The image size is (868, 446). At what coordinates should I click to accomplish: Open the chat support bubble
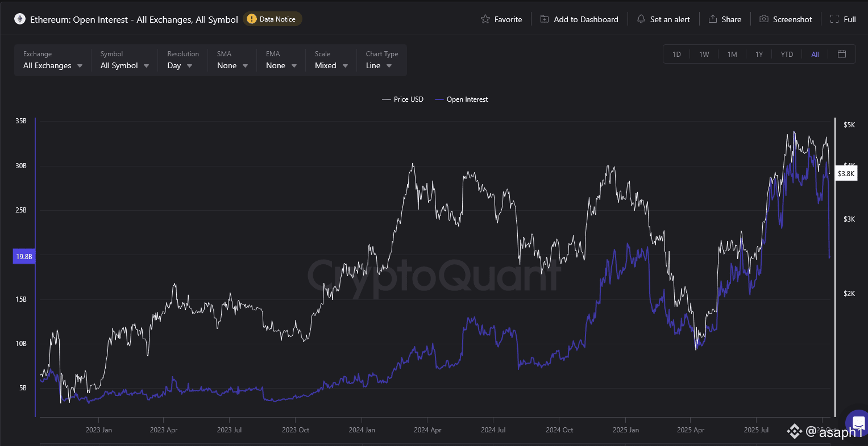857,423
